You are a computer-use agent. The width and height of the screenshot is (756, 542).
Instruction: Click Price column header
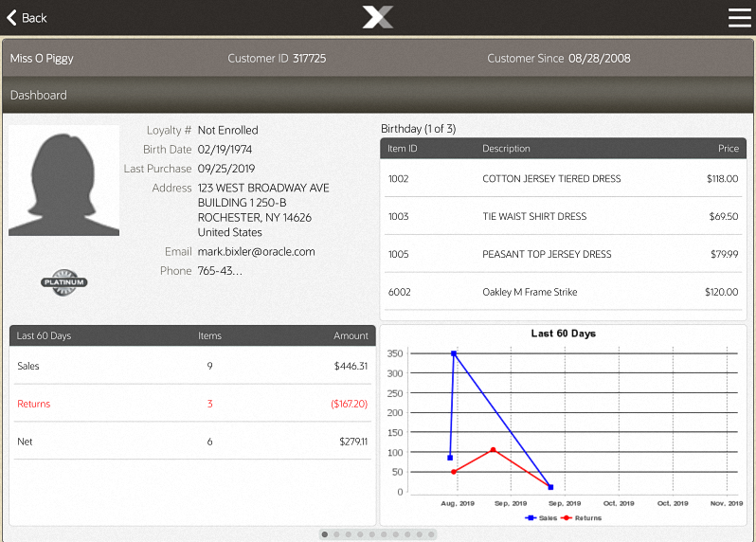coord(728,149)
